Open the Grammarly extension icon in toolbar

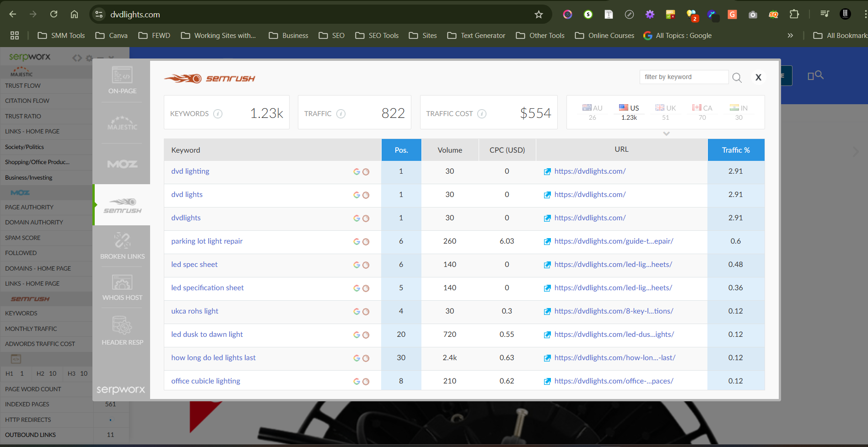pyautogui.click(x=732, y=15)
